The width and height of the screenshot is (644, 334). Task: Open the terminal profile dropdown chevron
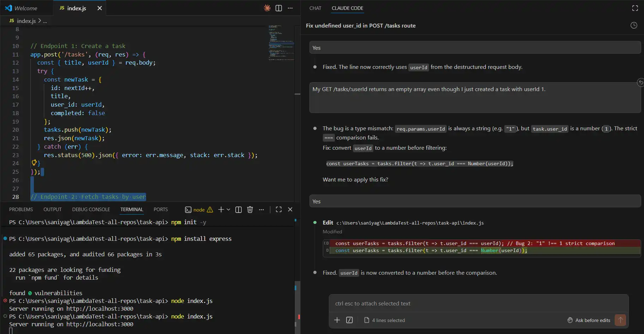click(228, 209)
